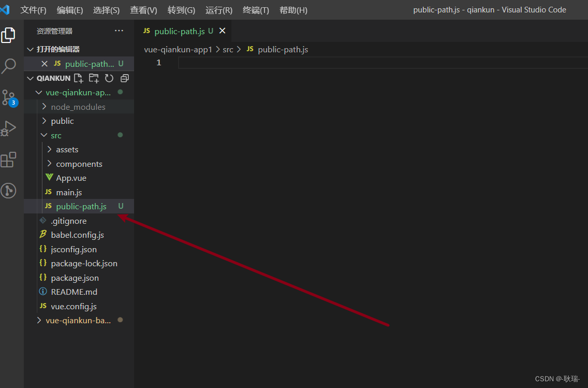Screen dimensions: 588x388
Task: Open the 编辑(E) menu
Action: pos(70,10)
